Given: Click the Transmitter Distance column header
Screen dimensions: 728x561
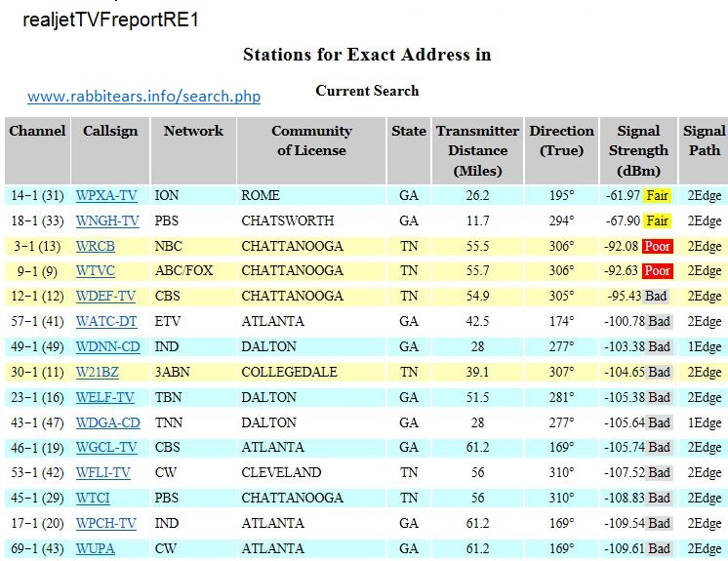Looking at the screenshot, I should click(477, 150).
